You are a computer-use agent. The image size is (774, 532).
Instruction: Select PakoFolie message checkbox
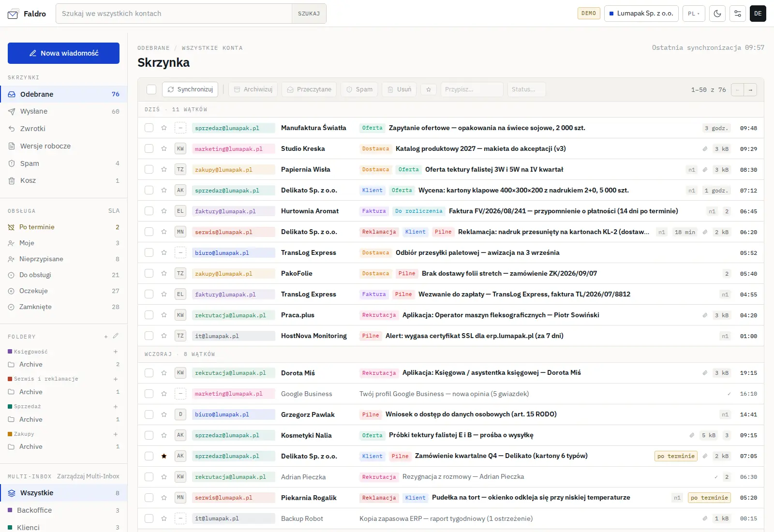(149, 274)
